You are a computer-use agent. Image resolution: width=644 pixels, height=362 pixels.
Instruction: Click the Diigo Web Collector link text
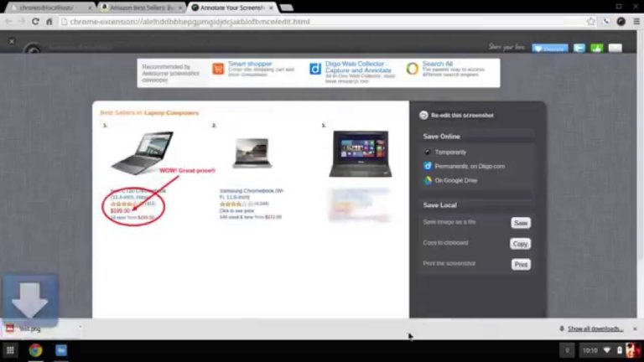coord(358,67)
